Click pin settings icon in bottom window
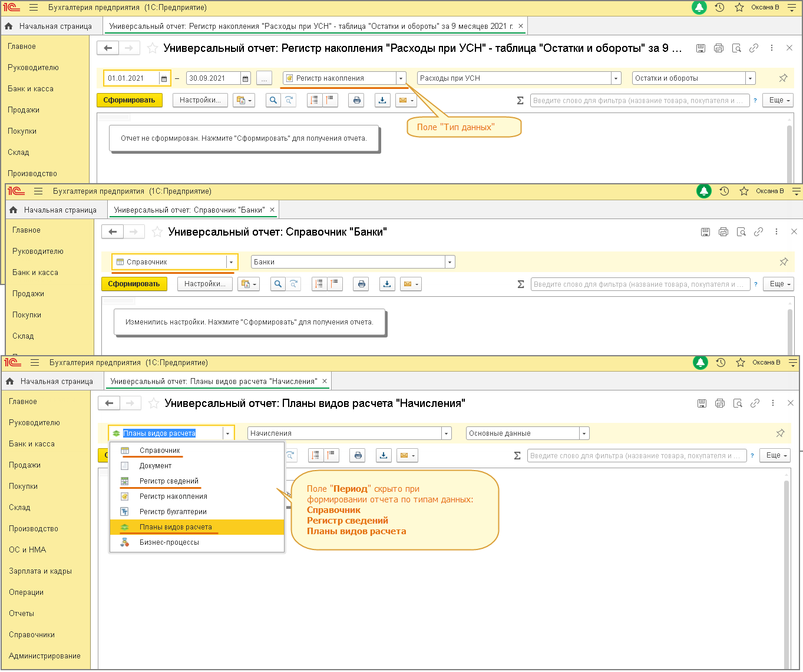This screenshot has width=803, height=672. [780, 433]
